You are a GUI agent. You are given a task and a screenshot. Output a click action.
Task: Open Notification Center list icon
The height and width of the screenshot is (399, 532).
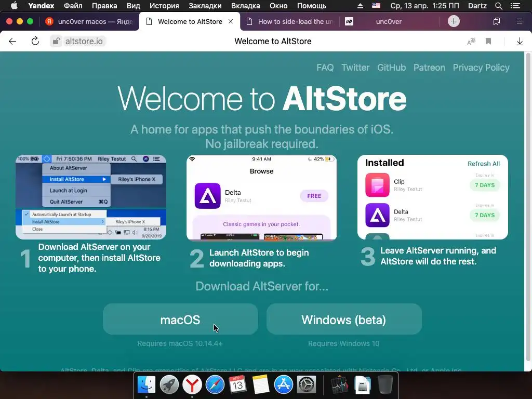coord(515,6)
